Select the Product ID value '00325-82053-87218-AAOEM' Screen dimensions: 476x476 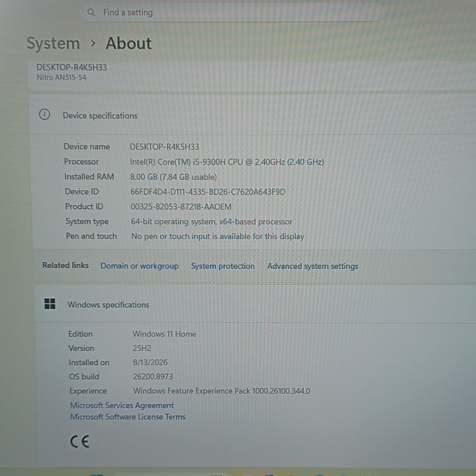[x=181, y=207]
